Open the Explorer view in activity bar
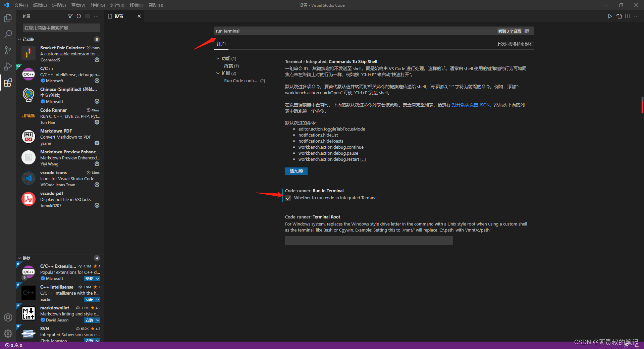 pos(8,18)
